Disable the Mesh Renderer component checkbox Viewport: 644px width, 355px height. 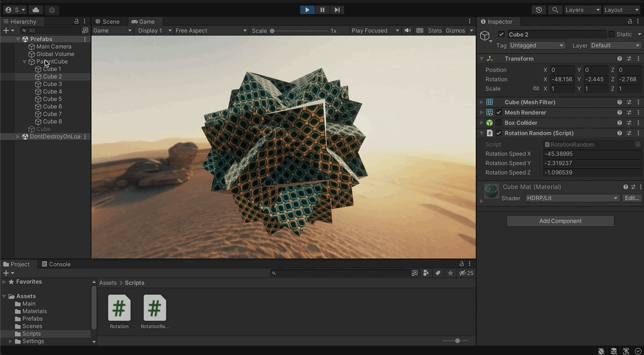[x=499, y=112]
